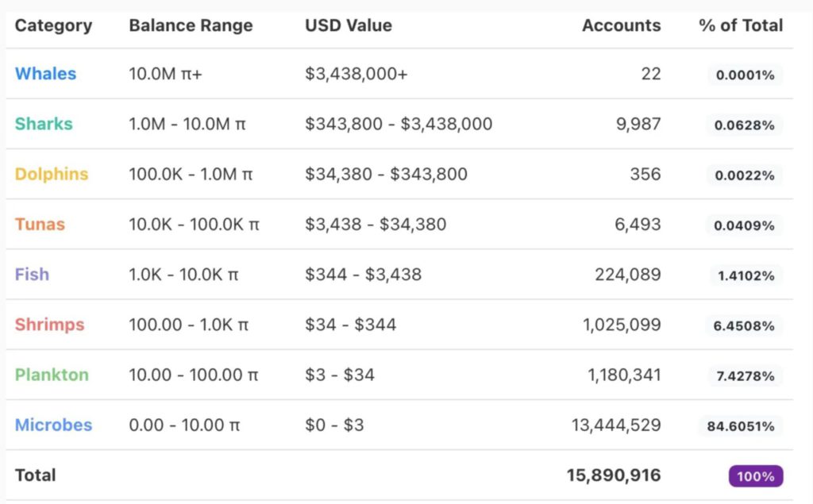Sort by Balance Range column header

click(191, 25)
